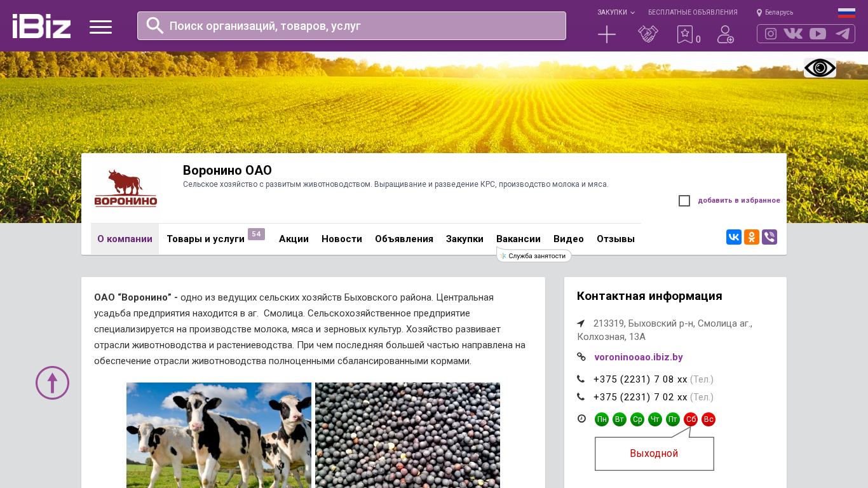Select Thursday 'Чт' schedule circle

click(655, 419)
